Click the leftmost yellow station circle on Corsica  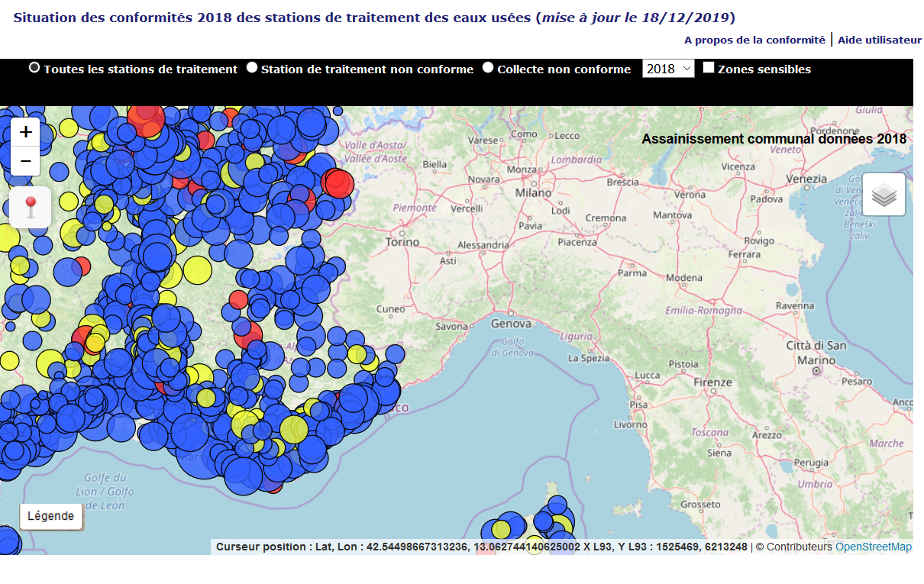pos(501,529)
